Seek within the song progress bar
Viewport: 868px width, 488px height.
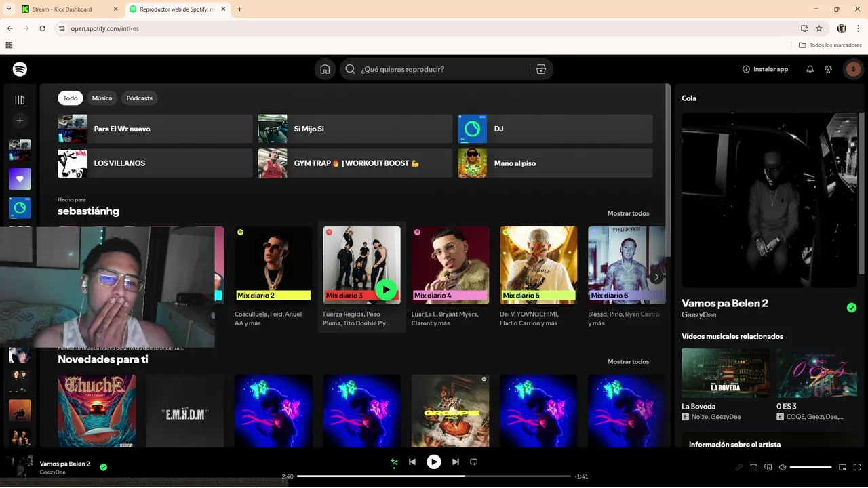click(x=434, y=476)
